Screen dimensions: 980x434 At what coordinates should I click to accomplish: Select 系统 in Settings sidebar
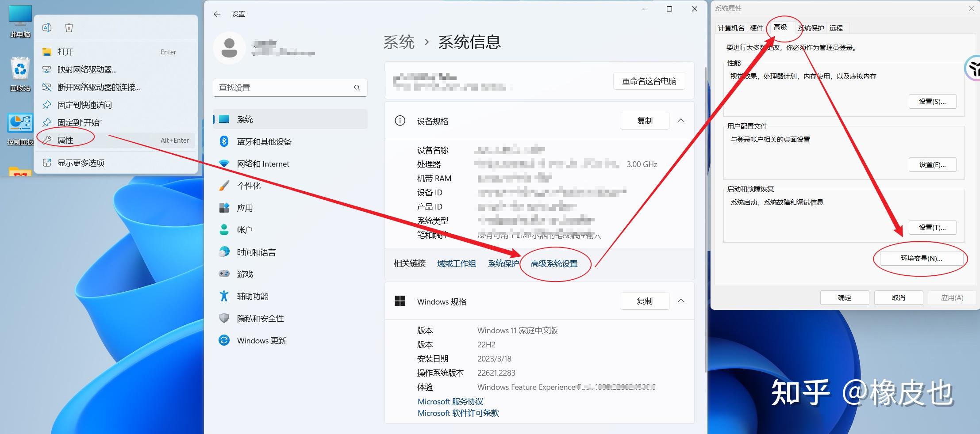click(x=290, y=119)
